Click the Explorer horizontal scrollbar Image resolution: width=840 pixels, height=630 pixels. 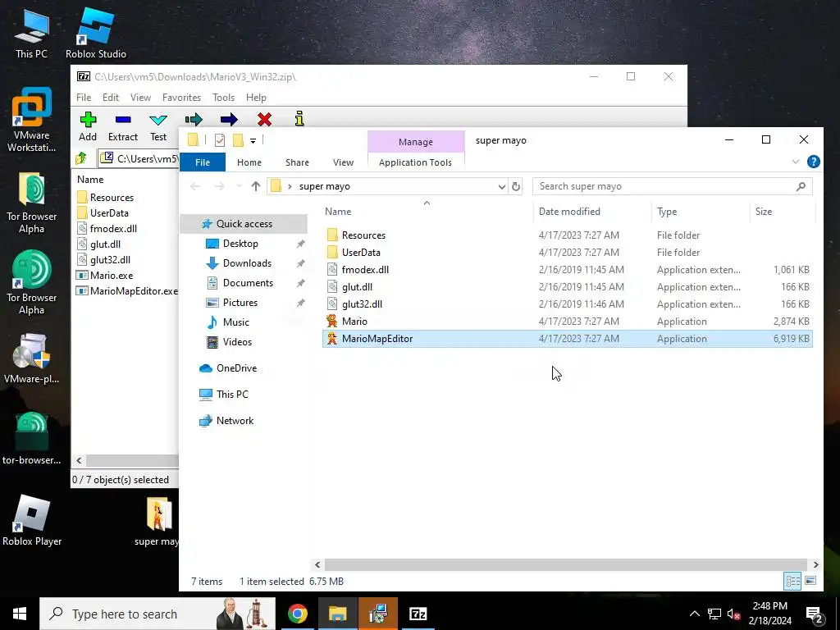pos(566,564)
